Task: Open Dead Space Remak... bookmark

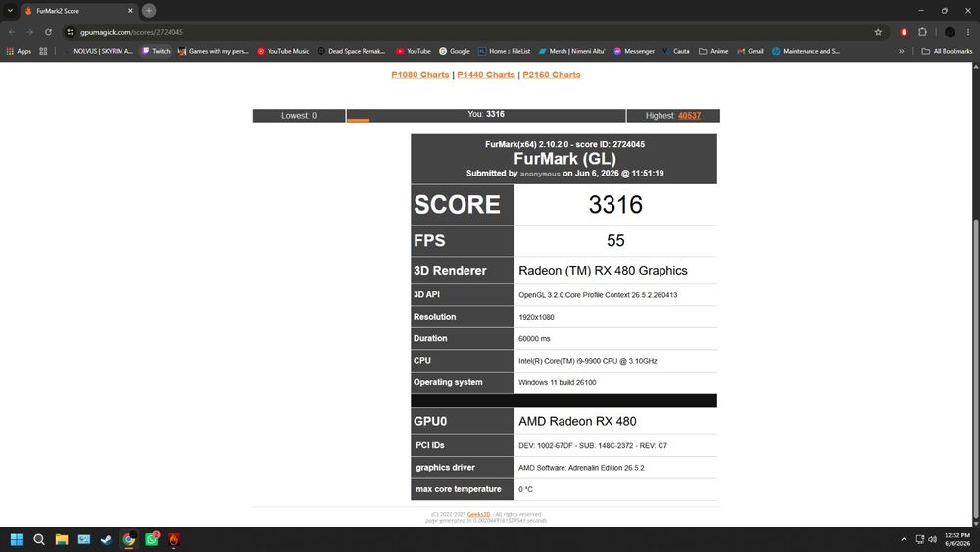Action: pos(351,51)
